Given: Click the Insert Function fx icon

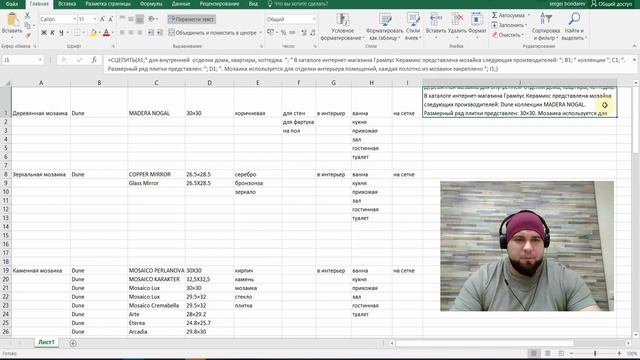Looking at the screenshot, I should (93, 60).
